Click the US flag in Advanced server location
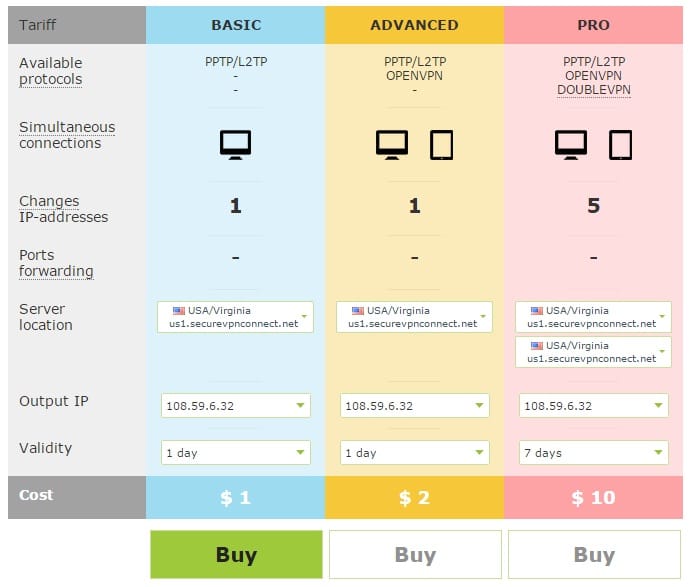691x587 pixels. click(x=357, y=311)
